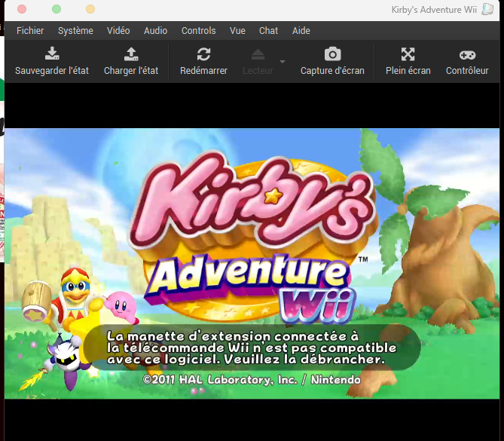Restart the game with Redémarrer
504x441 pixels.
[203, 54]
